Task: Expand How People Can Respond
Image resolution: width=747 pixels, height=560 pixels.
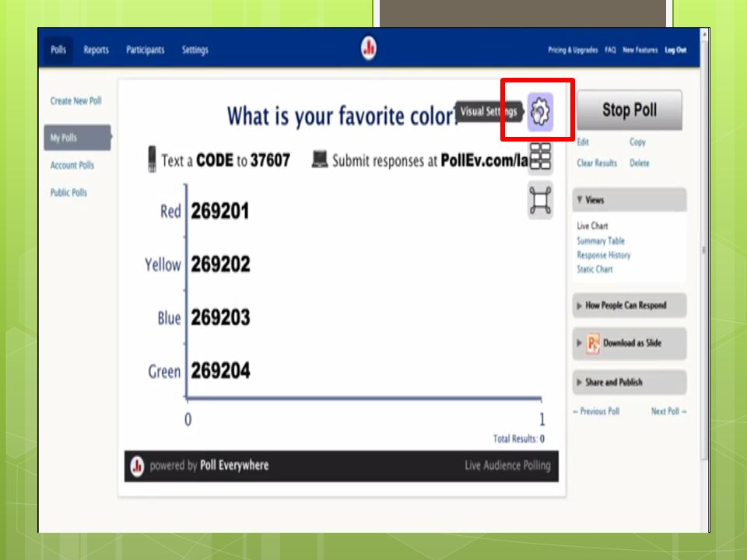Action: [630, 305]
